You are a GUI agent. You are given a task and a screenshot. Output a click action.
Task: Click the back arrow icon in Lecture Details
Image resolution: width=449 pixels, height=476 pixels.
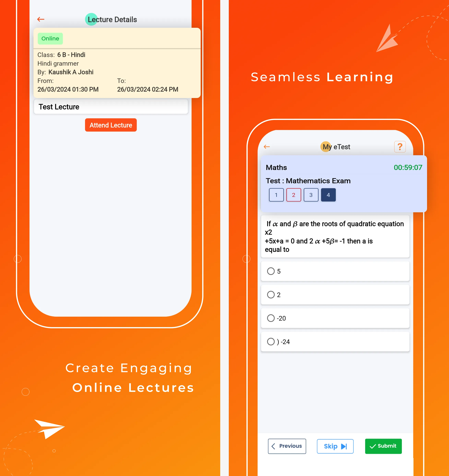tap(41, 19)
